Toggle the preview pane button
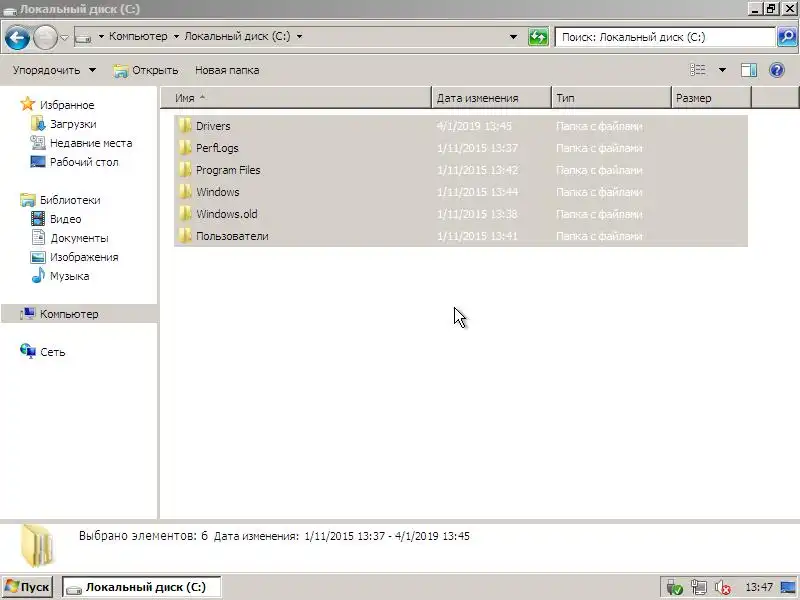The height and width of the screenshot is (600, 800). [x=749, y=70]
